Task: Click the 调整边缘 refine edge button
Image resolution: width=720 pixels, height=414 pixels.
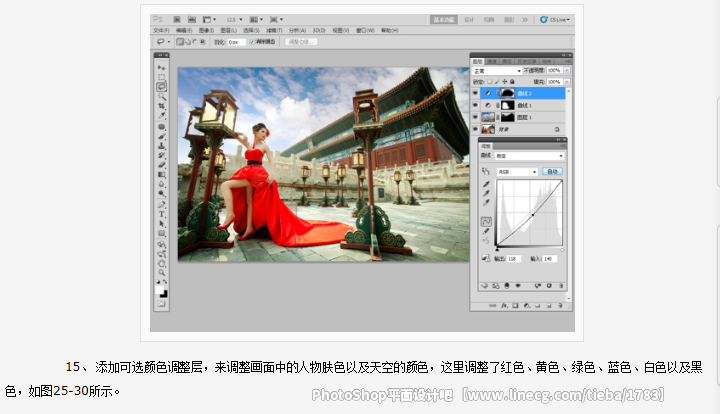Action: pyautogui.click(x=301, y=42)
